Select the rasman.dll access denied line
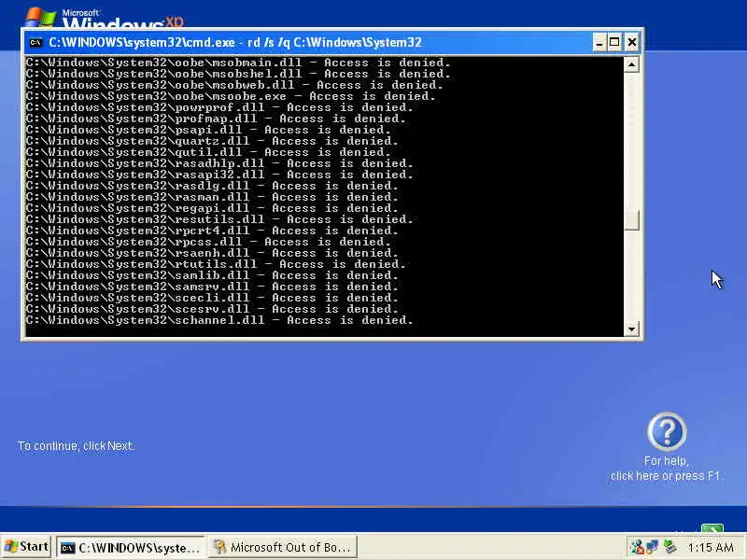Viewport: 747px width, 560px height. click(x=212, y=197)
